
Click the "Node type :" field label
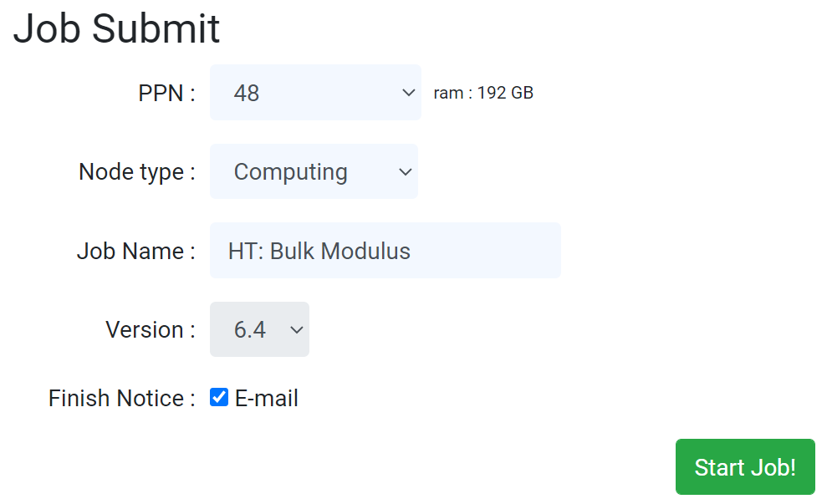point(137,172)
